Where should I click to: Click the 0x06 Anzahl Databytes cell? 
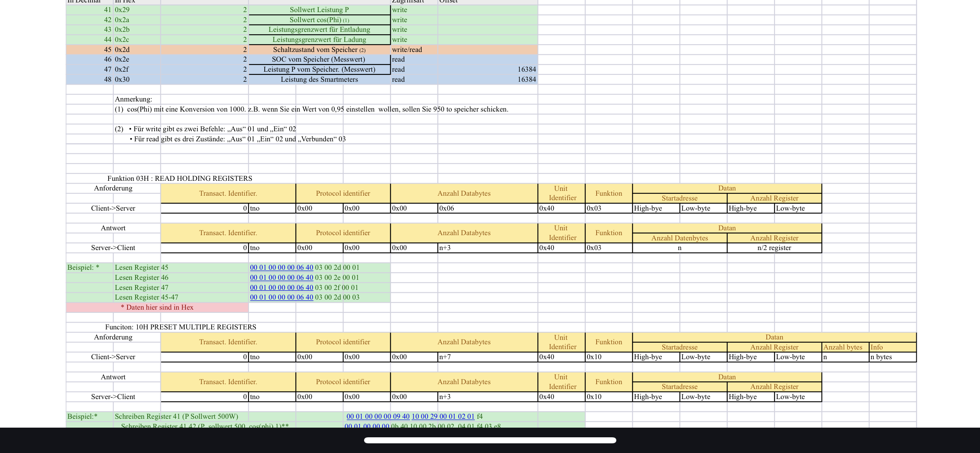point(488,208)
